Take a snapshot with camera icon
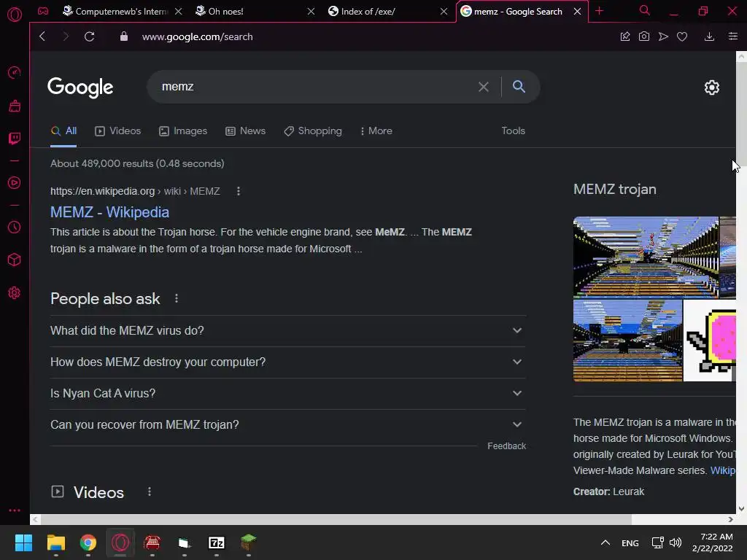This screenshot has height=560, width=747. [x=644, y=36]
